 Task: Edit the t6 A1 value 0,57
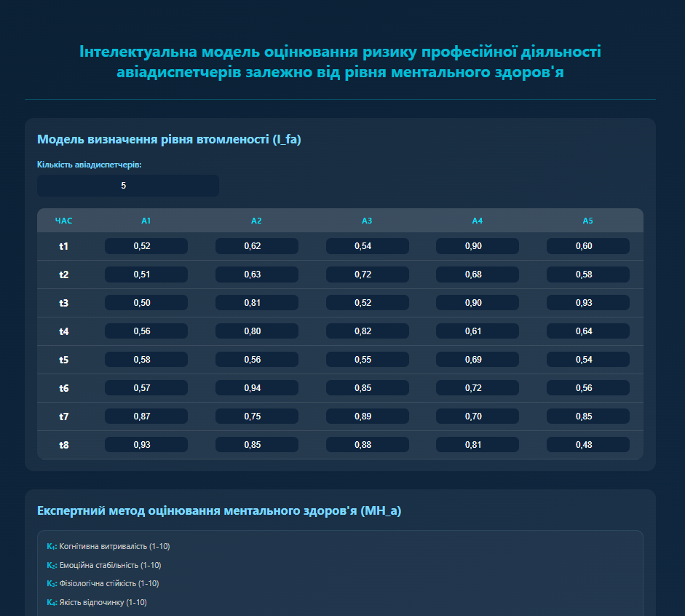[x=146, y=388]
